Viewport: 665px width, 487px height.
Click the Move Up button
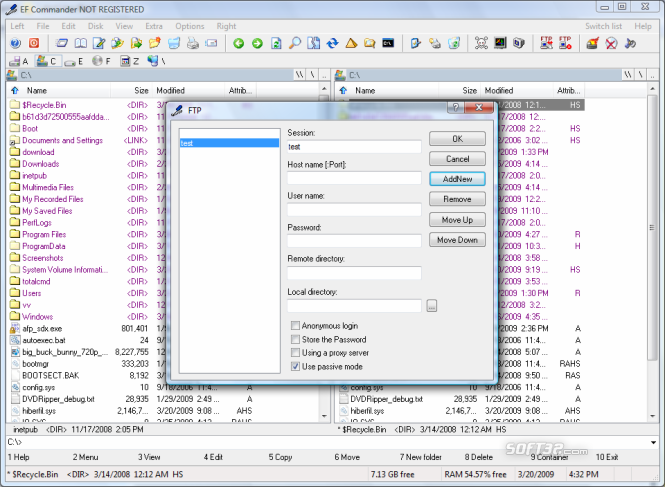click(457, 220)
